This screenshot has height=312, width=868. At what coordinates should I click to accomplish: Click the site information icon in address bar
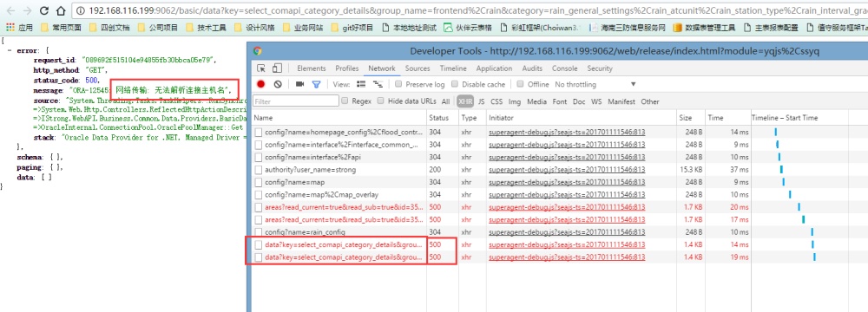pos(82,10)
